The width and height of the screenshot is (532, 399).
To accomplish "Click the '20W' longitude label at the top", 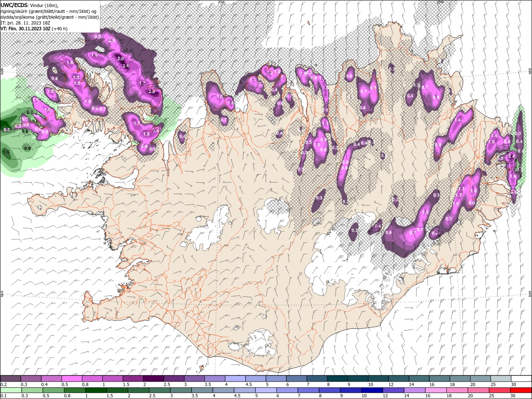I will point(221,2).
